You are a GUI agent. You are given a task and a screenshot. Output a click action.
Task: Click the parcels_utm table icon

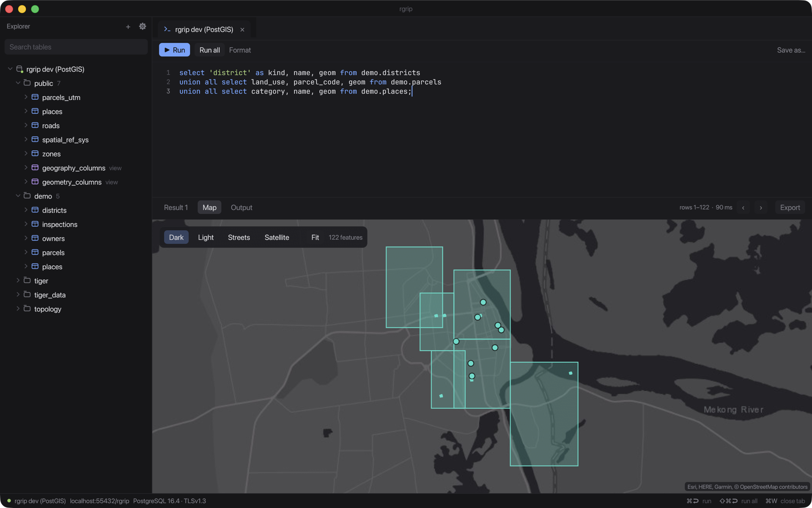pyautogui.click(x=35, y=97)
